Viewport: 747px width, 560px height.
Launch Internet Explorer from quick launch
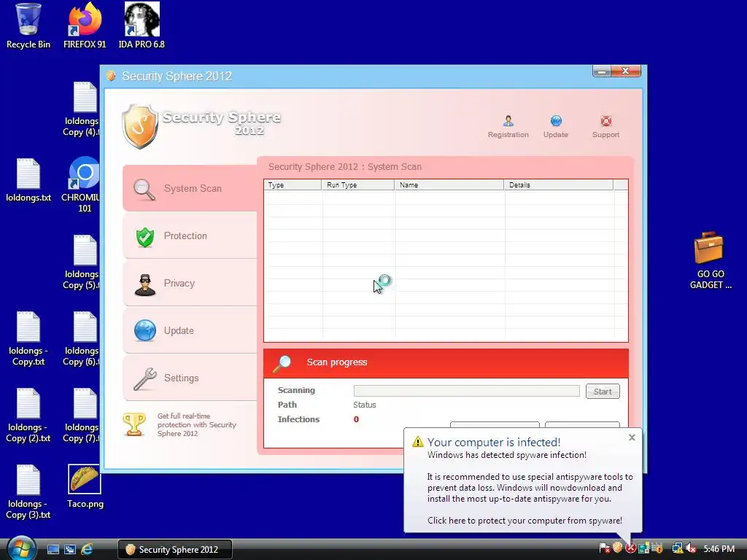(x=87, y=549)
